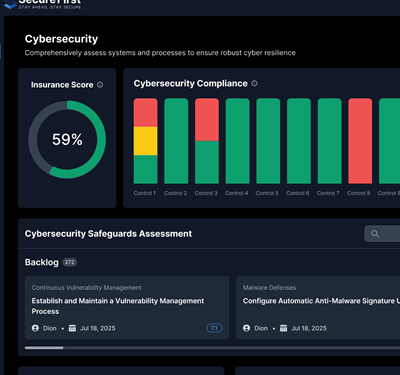Click inside the safeguards search field

[x=382, y=234]
